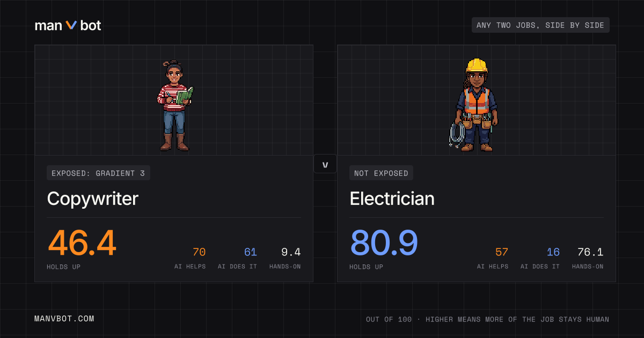Click the blue-orange V logo mark
Screen dimensions: 644x338
(71, 25)
